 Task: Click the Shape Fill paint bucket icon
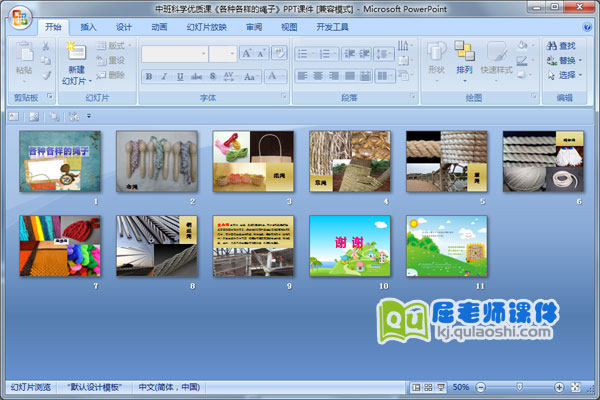pyautogui.click(x=523, y=46)
